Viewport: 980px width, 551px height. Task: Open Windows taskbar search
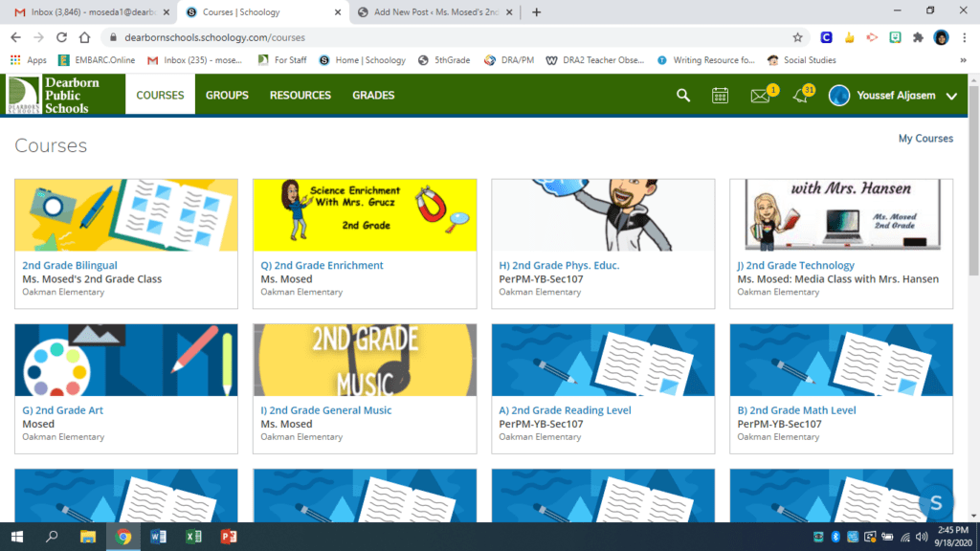click(52, 537)
